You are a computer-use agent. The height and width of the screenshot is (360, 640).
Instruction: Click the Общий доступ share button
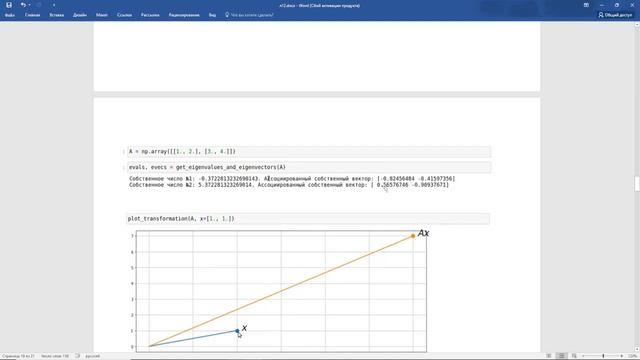(615, 15)
